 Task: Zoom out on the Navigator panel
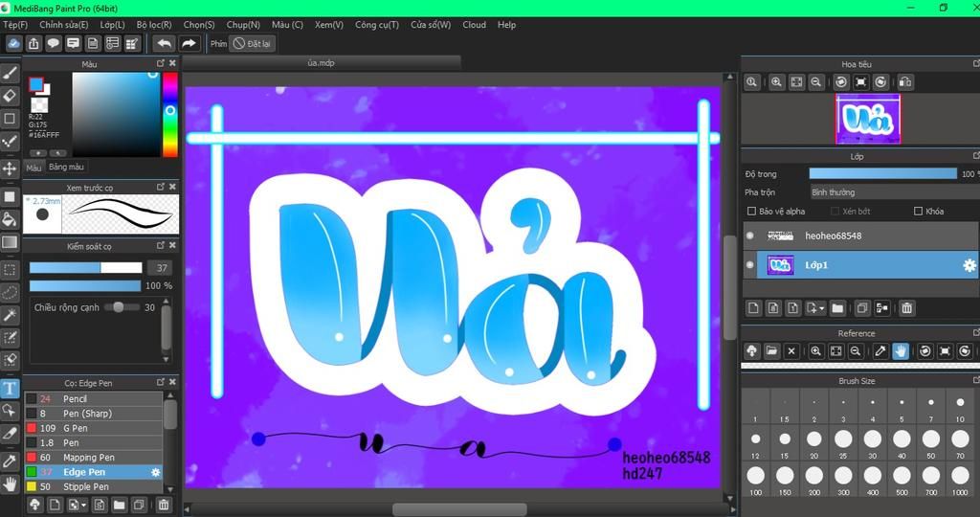click(815, 82)
